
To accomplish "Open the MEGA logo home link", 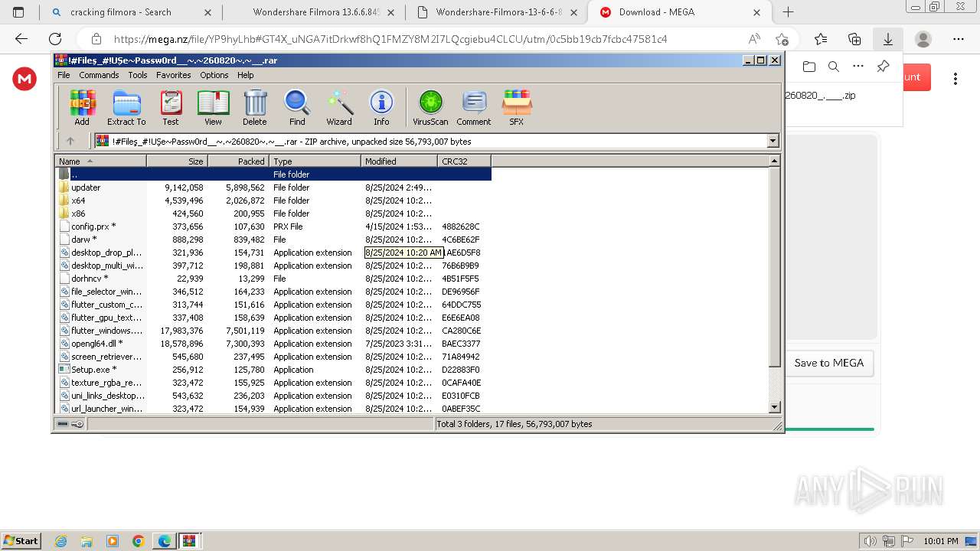I will click(x=24, y=78).
